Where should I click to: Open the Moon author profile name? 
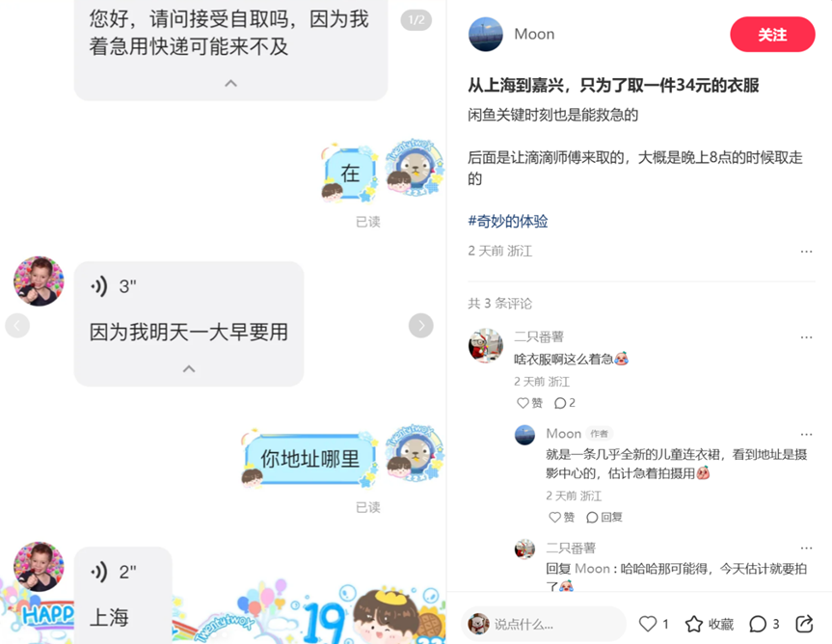point(534,34)
